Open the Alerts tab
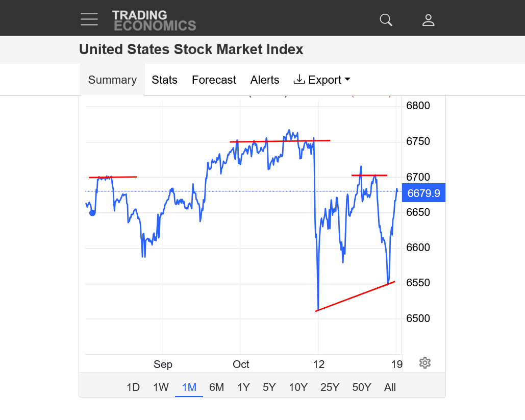 [x=265, y=80]
